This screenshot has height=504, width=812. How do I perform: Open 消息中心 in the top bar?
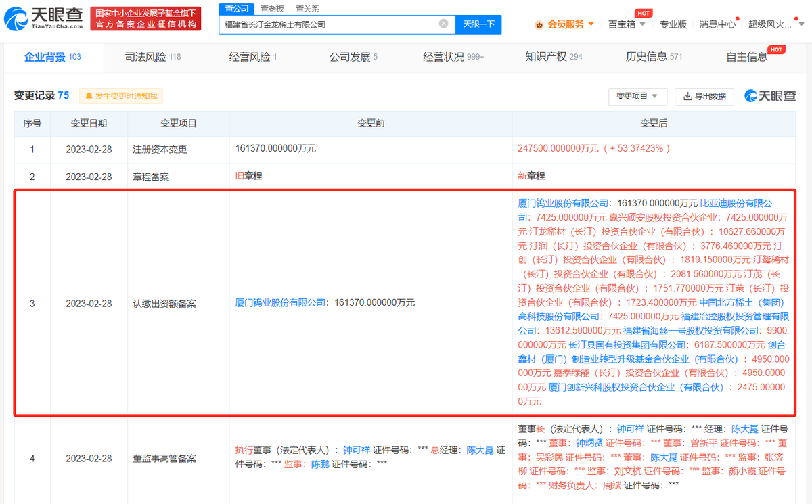717,24
